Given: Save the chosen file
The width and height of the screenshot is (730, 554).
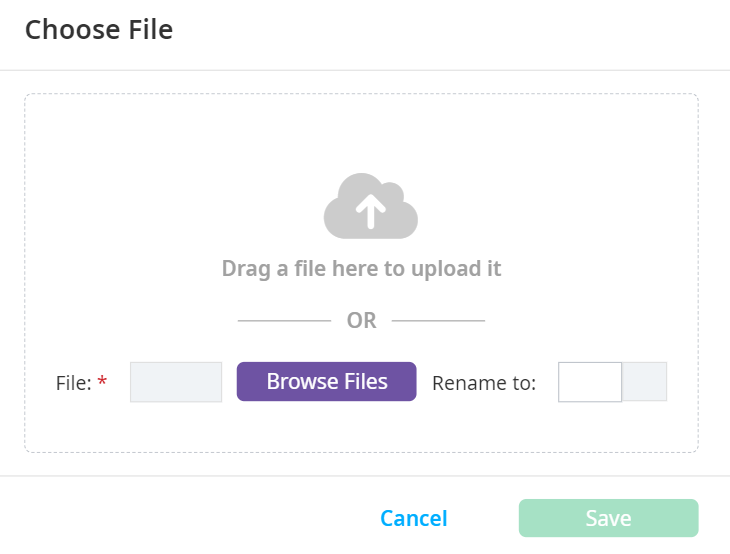Looking at the screenshot, I should (x=608, y=518).
